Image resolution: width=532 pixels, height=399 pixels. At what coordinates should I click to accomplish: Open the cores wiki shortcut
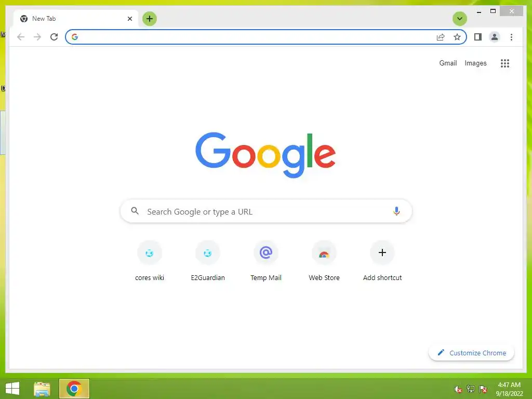[x=150, y=261]
